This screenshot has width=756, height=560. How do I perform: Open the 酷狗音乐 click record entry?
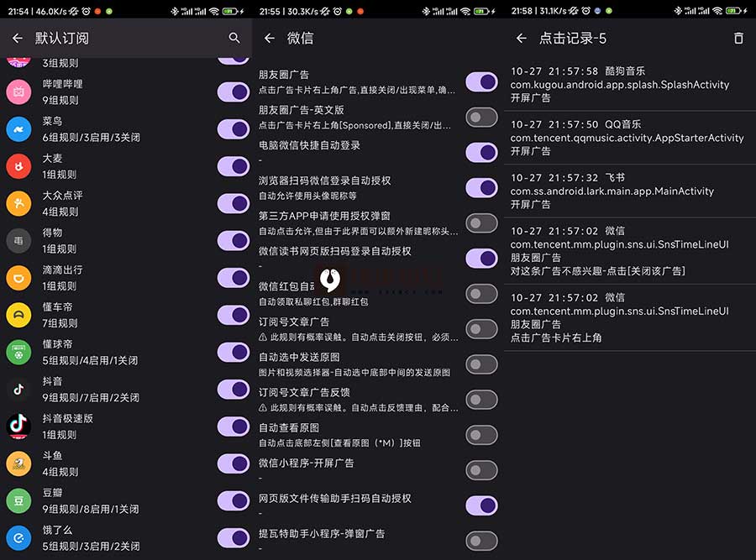[630, 84]
